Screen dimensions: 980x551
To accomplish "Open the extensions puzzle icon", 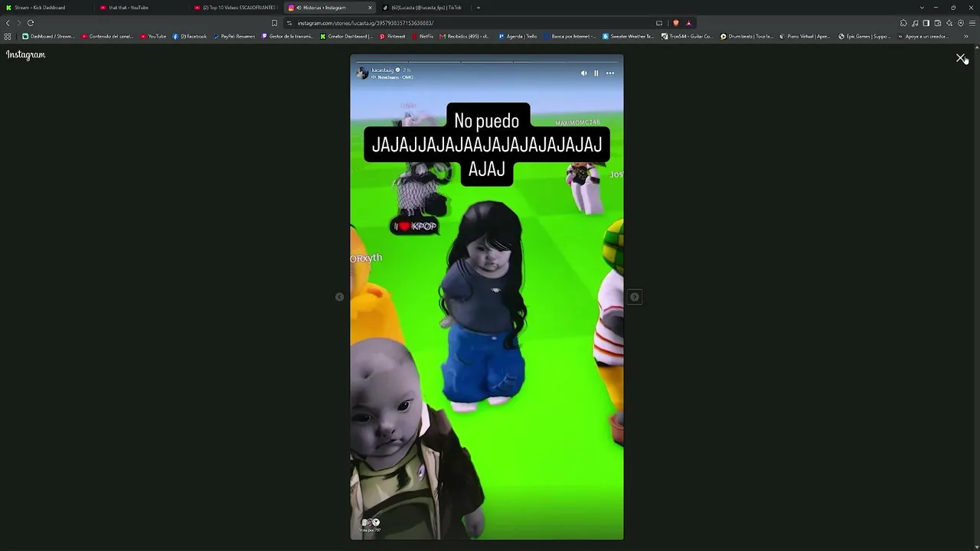I will 903,23.
